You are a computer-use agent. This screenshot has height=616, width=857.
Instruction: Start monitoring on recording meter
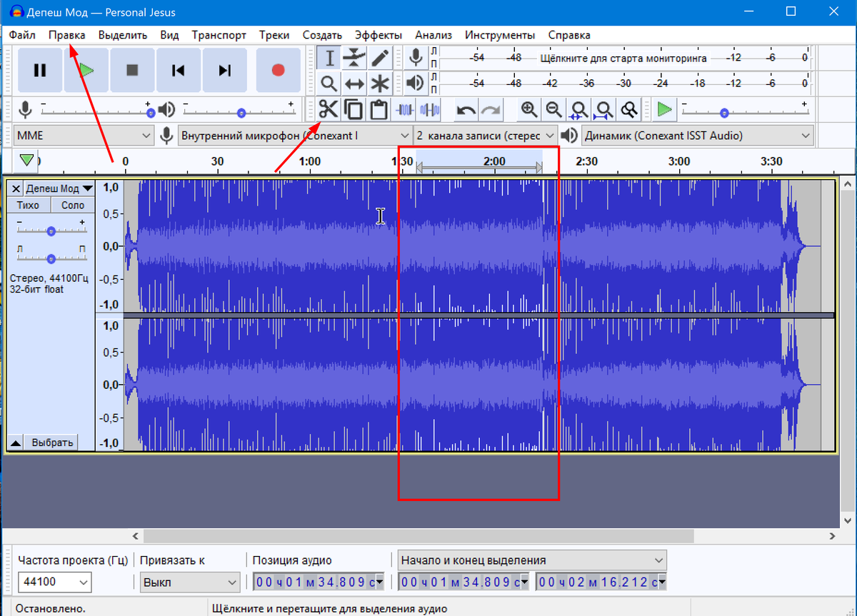tap(625, 58)
